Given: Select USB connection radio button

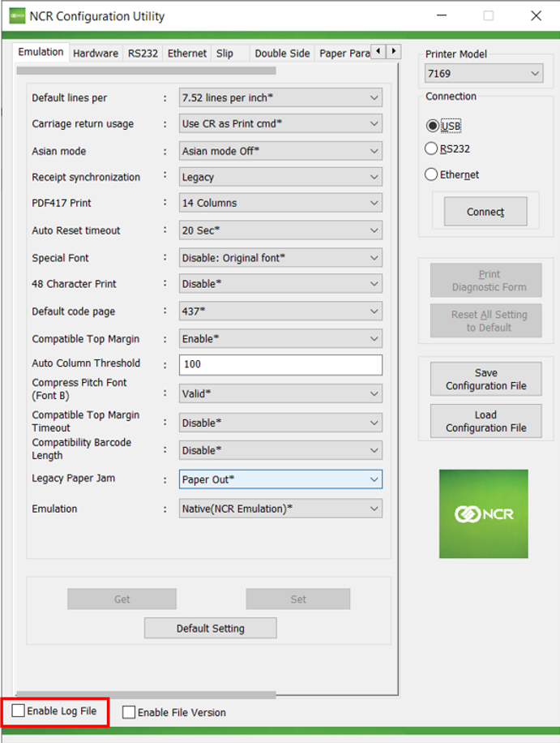Looking at the screenshot, I should 432,126.
